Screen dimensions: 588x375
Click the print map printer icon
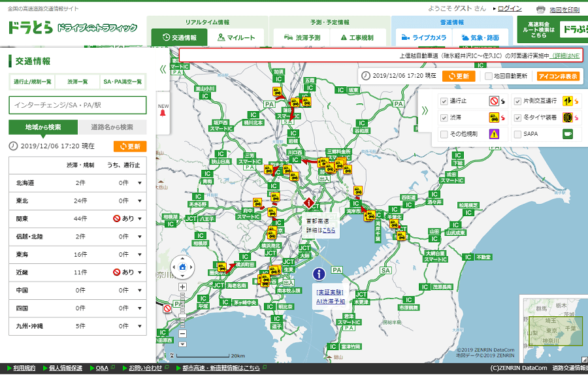click(541, 9)
